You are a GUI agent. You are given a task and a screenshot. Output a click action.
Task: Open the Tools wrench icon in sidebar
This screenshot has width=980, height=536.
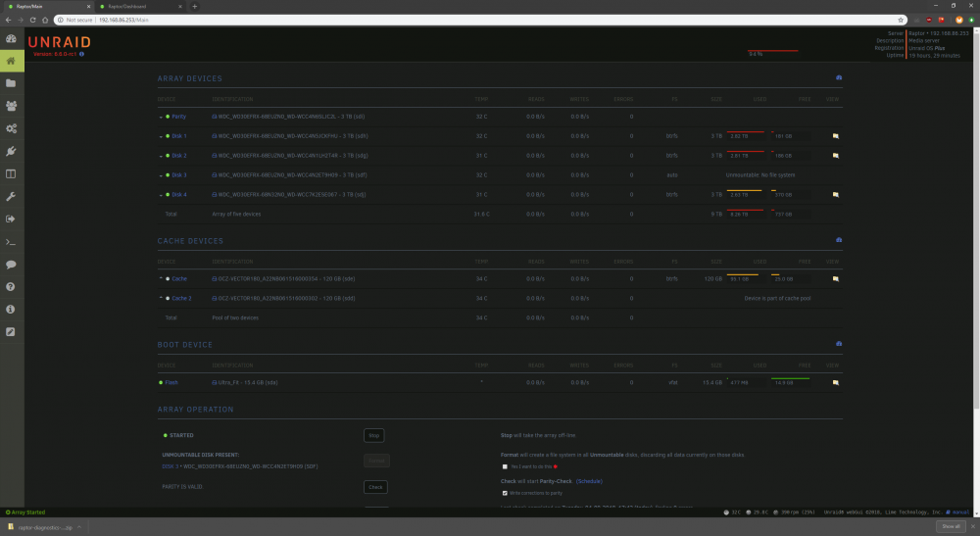(x=11, y=196)
